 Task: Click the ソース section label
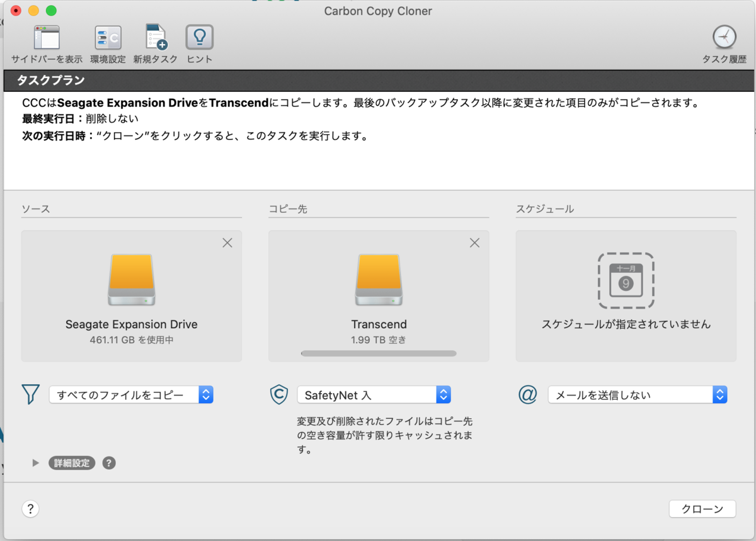[35, 208]
